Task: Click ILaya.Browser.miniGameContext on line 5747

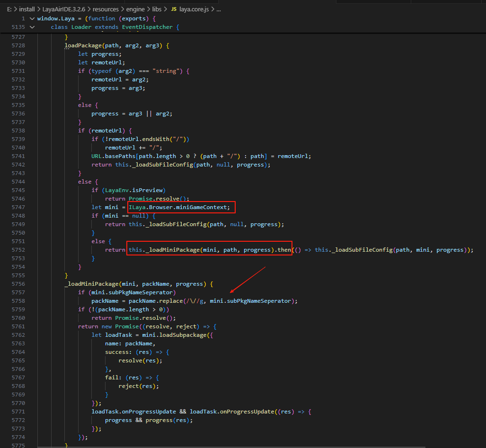Action: (x=178, y=207)
